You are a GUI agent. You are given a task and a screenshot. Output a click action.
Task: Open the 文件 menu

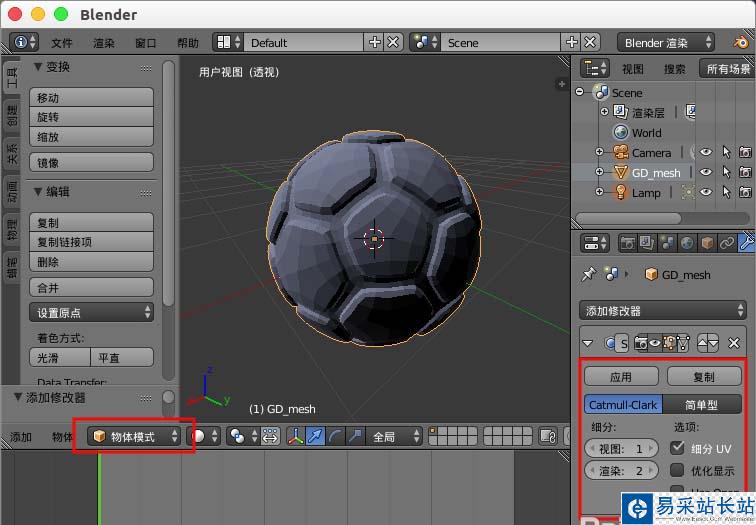pyautogui.click(x=62, y=43)
